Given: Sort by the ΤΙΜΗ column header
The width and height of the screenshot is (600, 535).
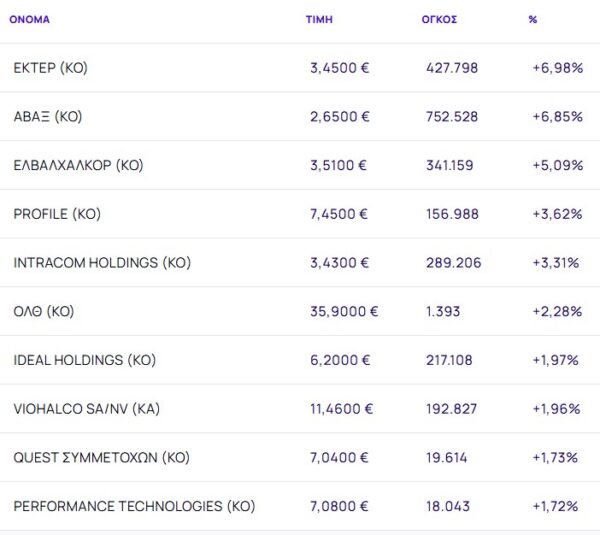Looking at the screenshot, I should [319, 19].
